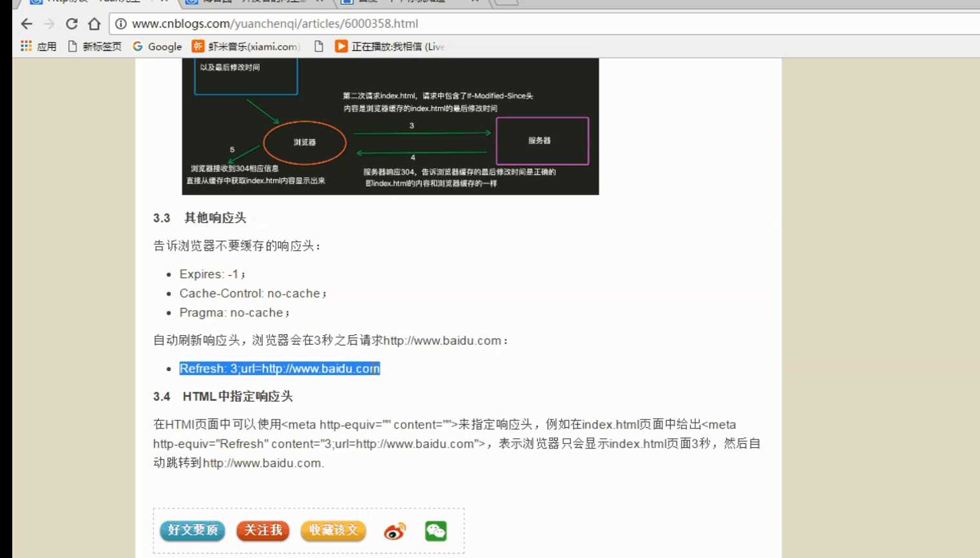Open the 虾米音乐 xiami.com bookmark

(x=245, y=46)
